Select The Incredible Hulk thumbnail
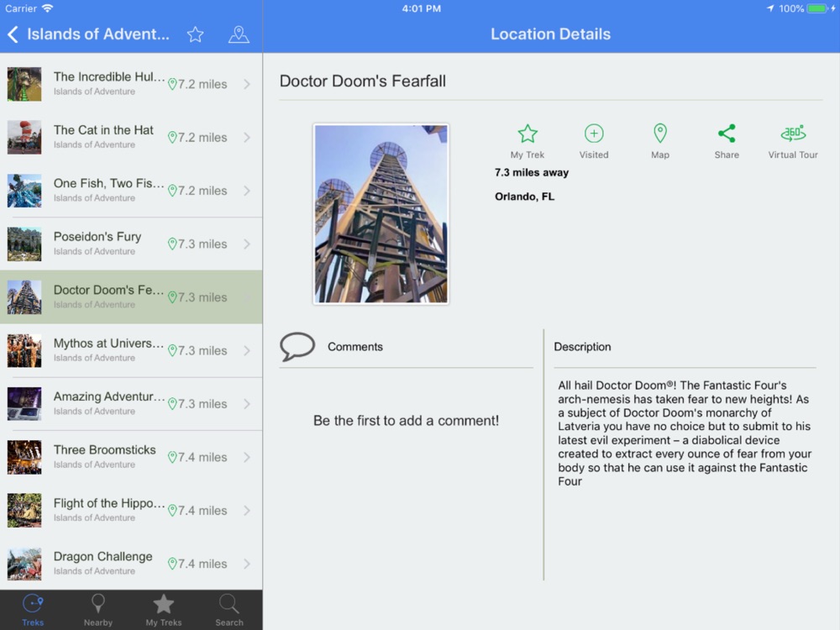The height and width of the screenshot is (630, 840). [x=24, y=84]
